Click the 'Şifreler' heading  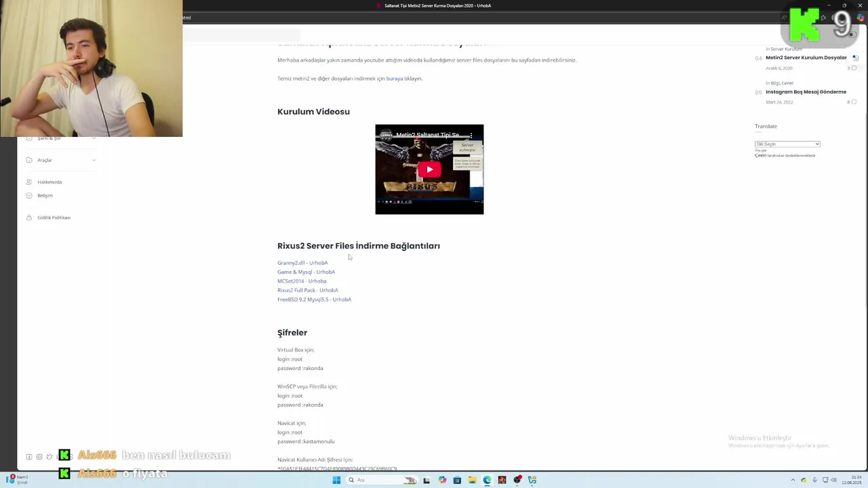292,333
